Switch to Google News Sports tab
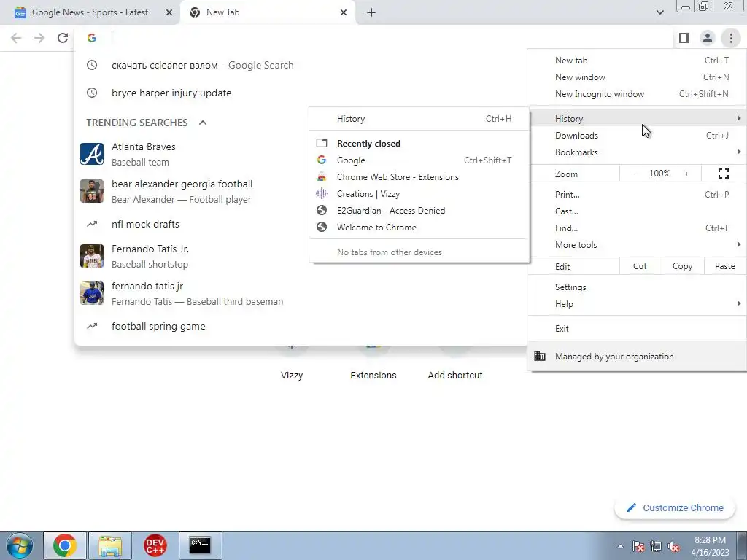Image resolution: width=747 pixels, height=560 pixels. (90, 12)
